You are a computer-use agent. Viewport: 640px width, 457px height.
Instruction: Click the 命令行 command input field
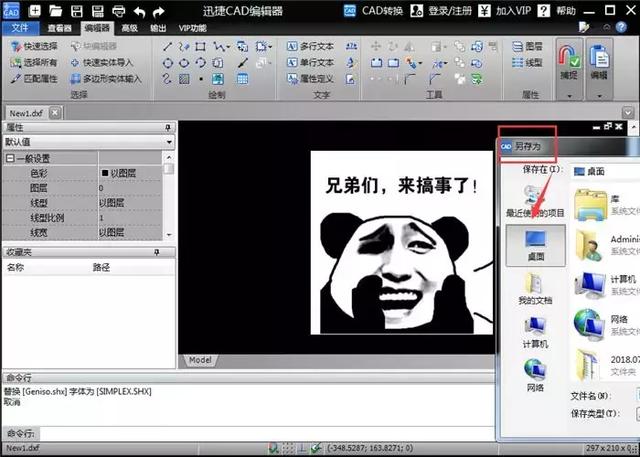pos(267,433)
